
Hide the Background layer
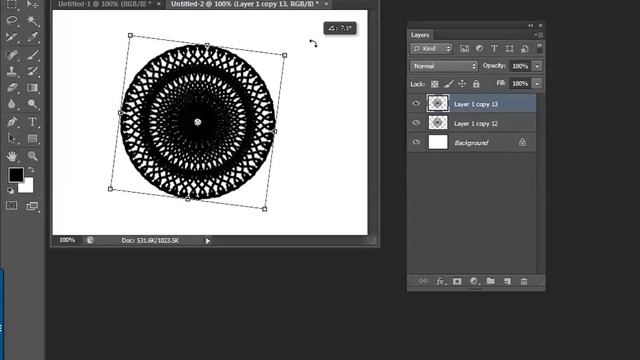pos(416,142)
